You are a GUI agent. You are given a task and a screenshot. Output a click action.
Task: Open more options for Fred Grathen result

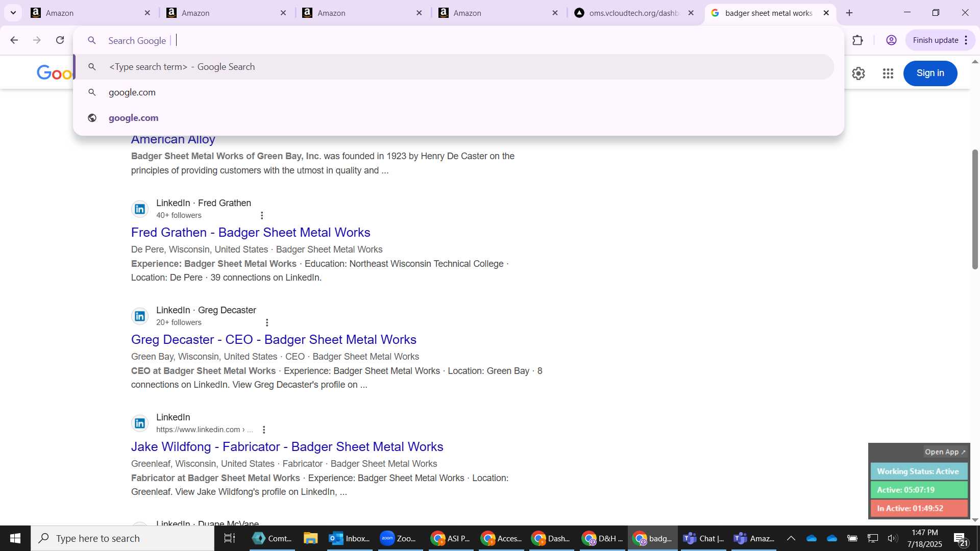pyautogui.click(x=262, y=216)
